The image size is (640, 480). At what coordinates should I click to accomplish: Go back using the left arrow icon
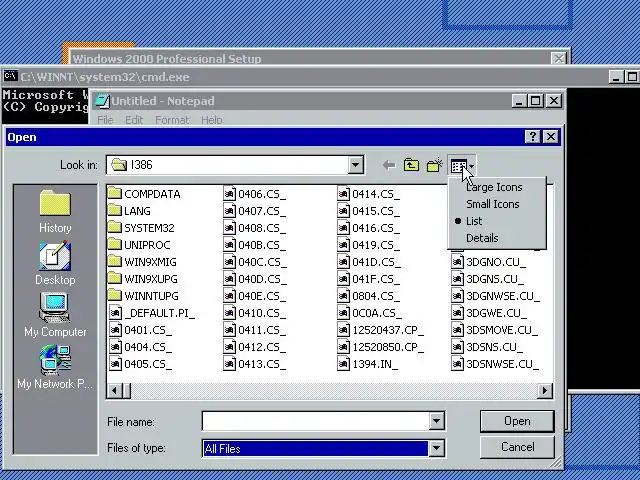click(389, 165)
